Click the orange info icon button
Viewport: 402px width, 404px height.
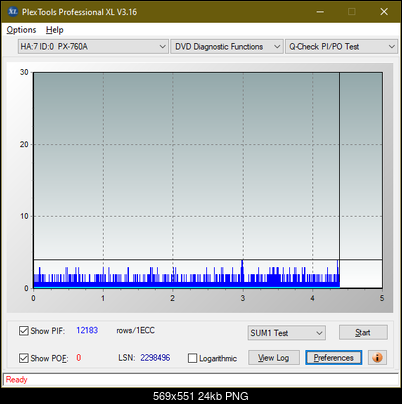click(377, 358)
